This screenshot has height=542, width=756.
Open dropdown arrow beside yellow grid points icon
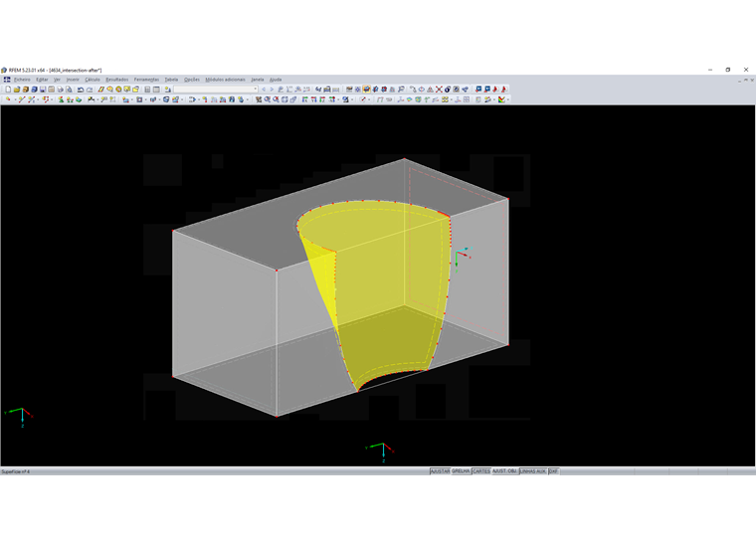click(452, 99)
